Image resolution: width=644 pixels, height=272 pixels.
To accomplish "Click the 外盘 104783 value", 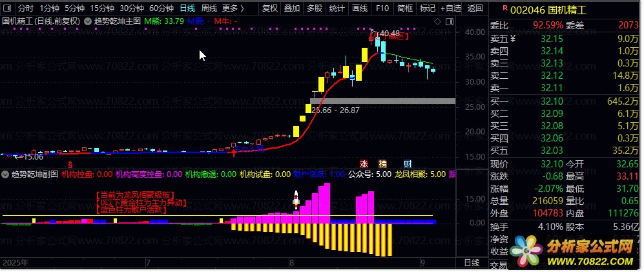I will coord(548,214).
